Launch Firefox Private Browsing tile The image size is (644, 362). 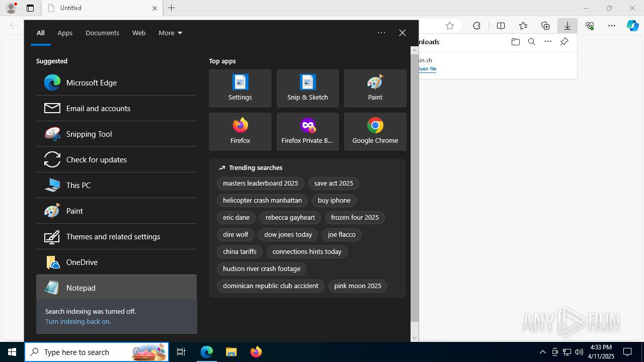coord(307,132)
